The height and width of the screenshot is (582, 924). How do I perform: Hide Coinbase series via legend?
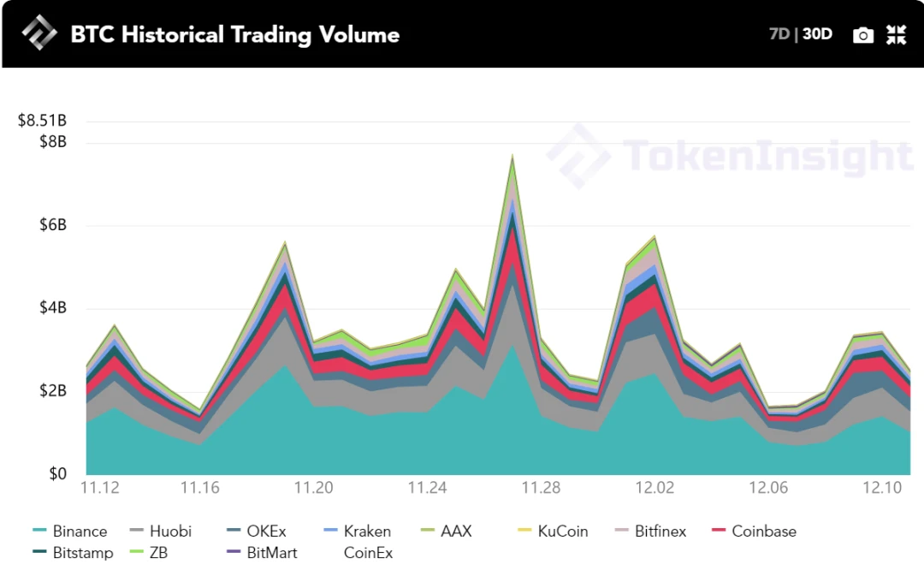point(755,532)
